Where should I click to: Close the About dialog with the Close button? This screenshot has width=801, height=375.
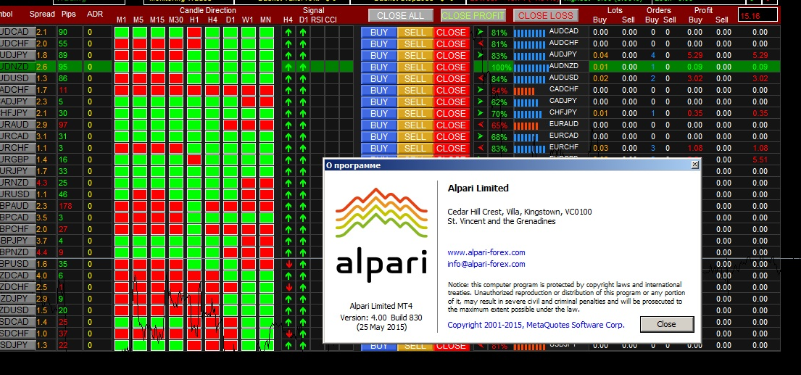pyautogui.click(x=667, y=324)
